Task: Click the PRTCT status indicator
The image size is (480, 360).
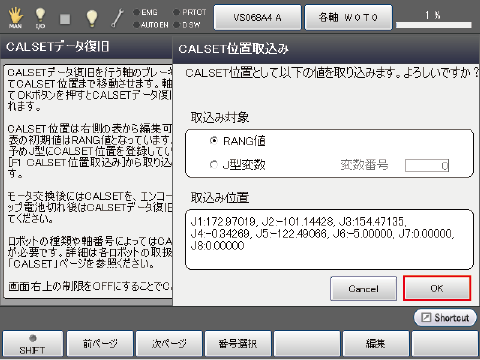Action: tap(190, 12)
